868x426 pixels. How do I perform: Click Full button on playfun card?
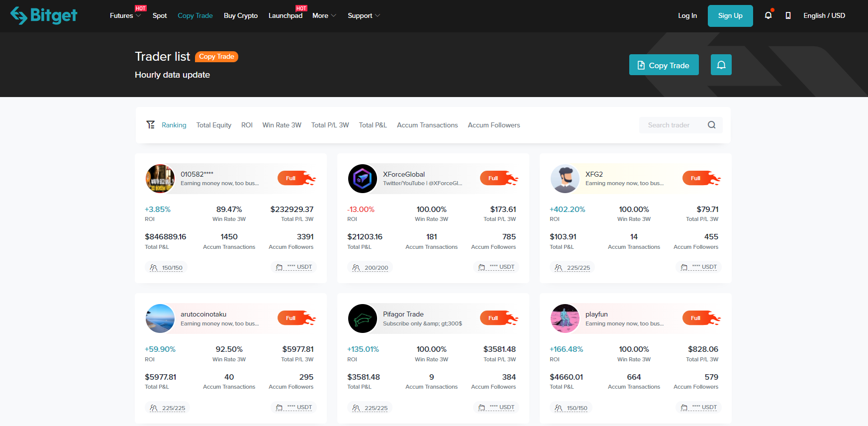[701, 318]
